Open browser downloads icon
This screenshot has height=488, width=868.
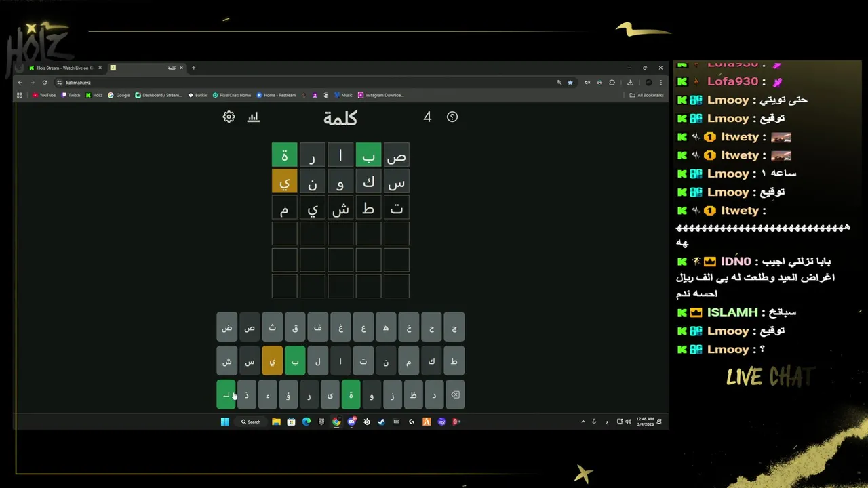630,82
